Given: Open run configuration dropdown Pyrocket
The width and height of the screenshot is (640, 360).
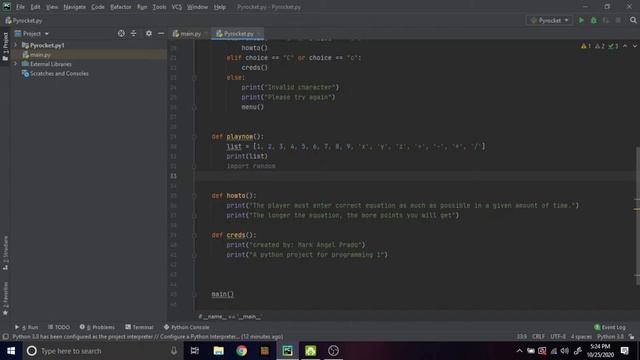Looking at the screenshot, I should pos(549,20).
